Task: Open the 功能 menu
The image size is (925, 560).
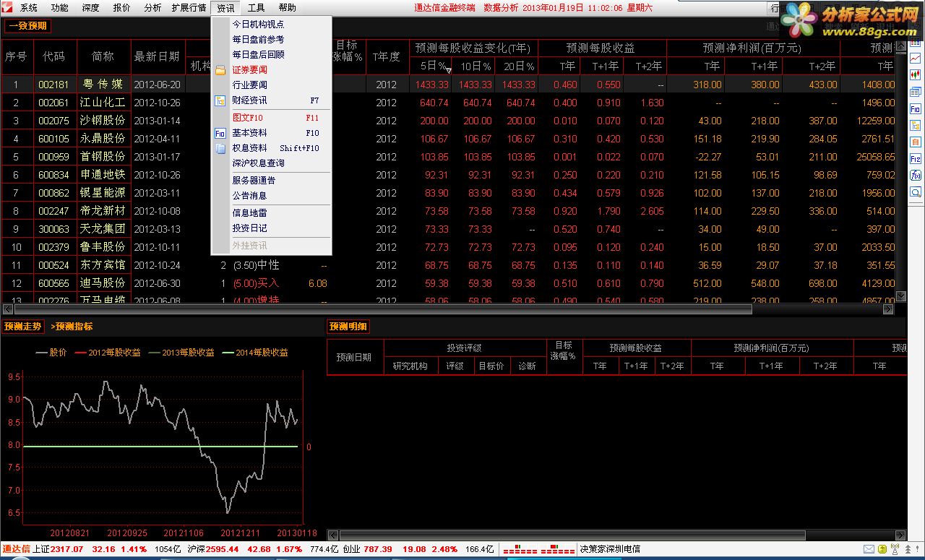Action: pos(60,8)
